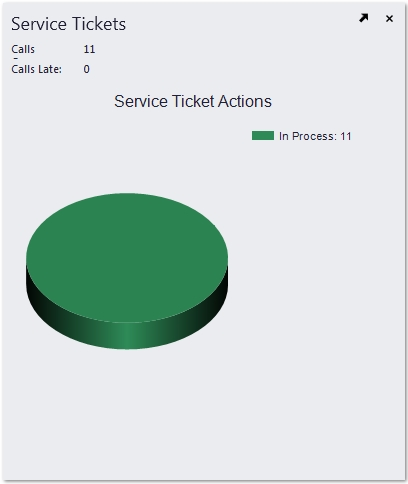Select the In Process: 11 legend text

click(x=315, y=136)
